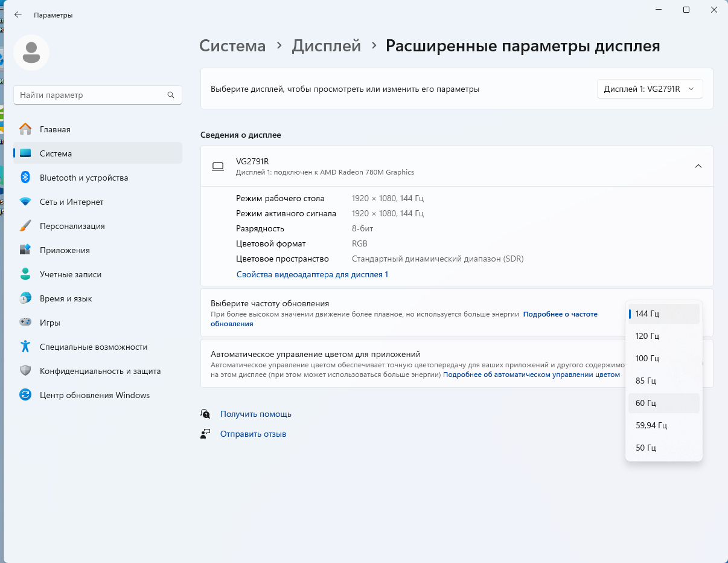Click the Персонализация paintbrush icon
The height and width of the screenshot is (563, 728).
click(25, 226)
